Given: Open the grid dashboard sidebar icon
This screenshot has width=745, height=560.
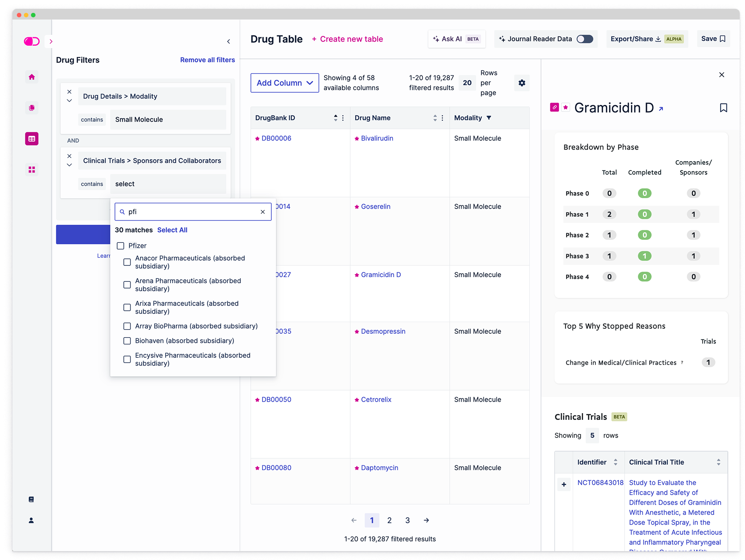Looking at the screenshot, I should point(32,170).
